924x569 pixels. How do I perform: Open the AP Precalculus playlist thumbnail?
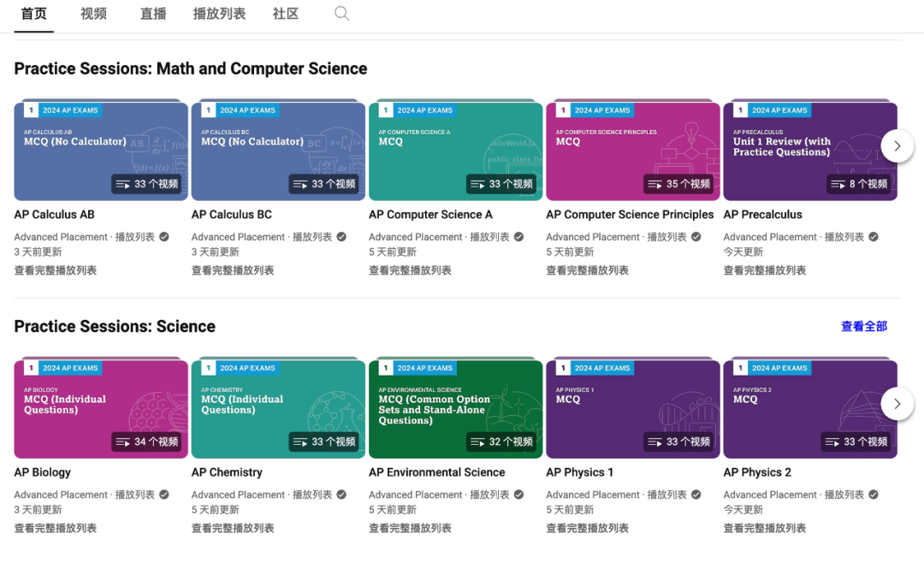pyautogui.click(x=810, y=151)
